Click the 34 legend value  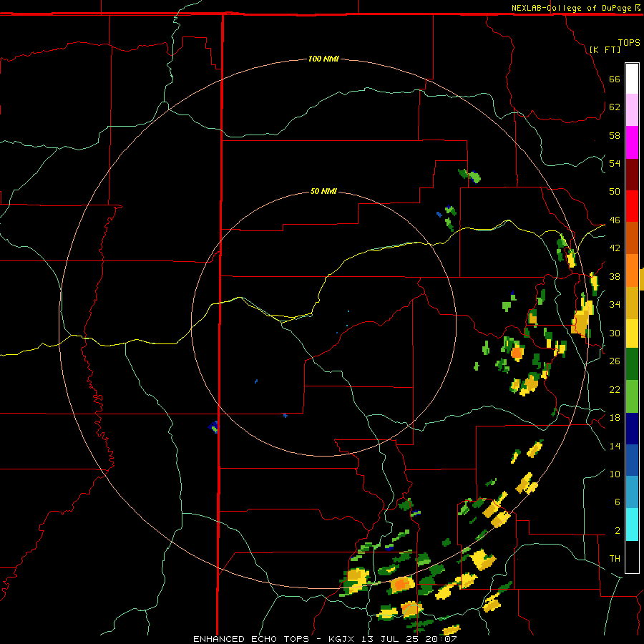pyautogui.click(x=615, y=305)
